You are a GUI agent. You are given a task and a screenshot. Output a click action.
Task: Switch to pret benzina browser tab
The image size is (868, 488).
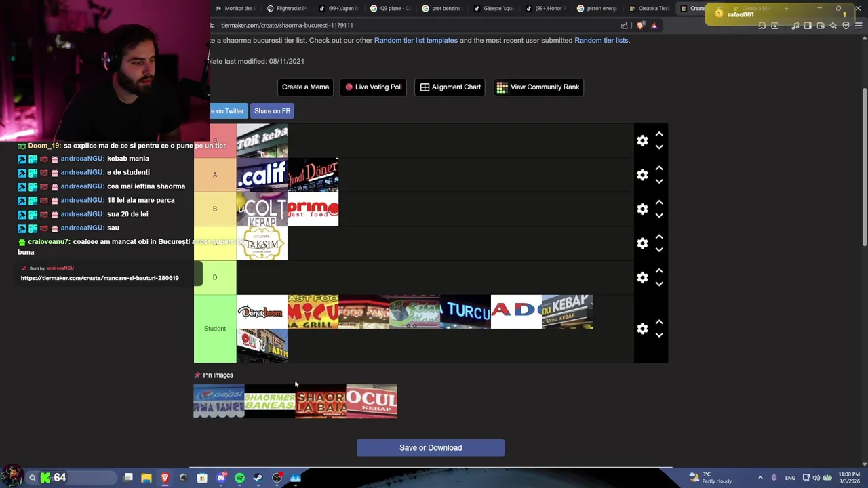pos(442,9)
